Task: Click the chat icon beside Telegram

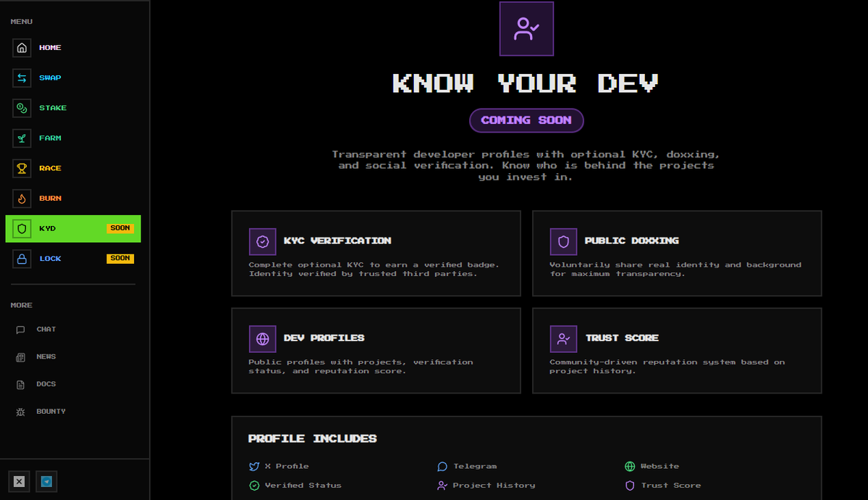Action: tap(442, 467)
